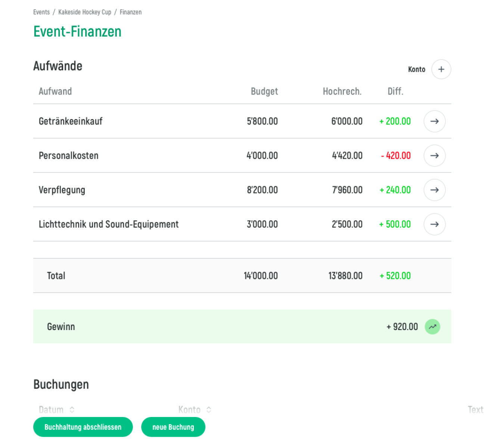Open Lichttechnik und Sound-Equipement details arrow
Screen dimensions: 484x448
[x=434, y=224]
